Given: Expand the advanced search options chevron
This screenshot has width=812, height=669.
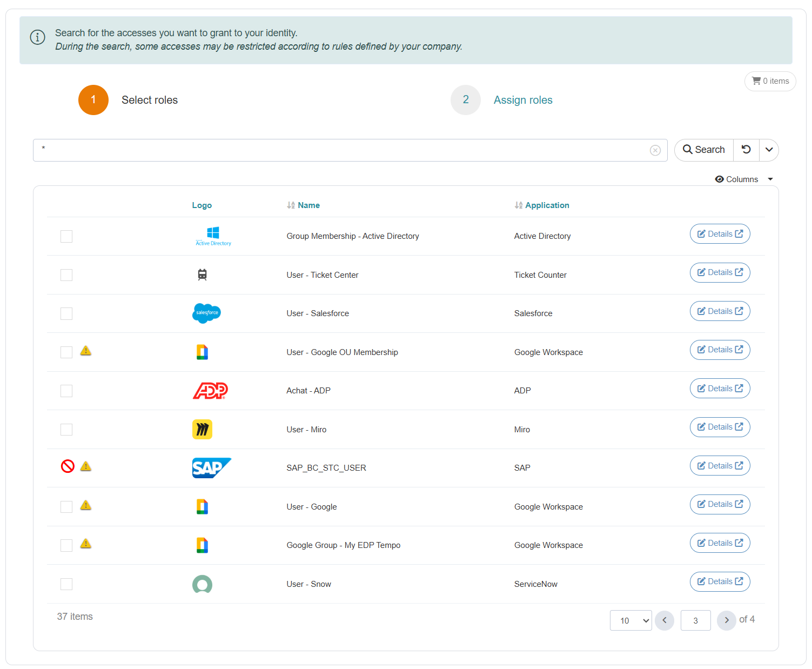Looking at the screenshot, I should (769, 150).
